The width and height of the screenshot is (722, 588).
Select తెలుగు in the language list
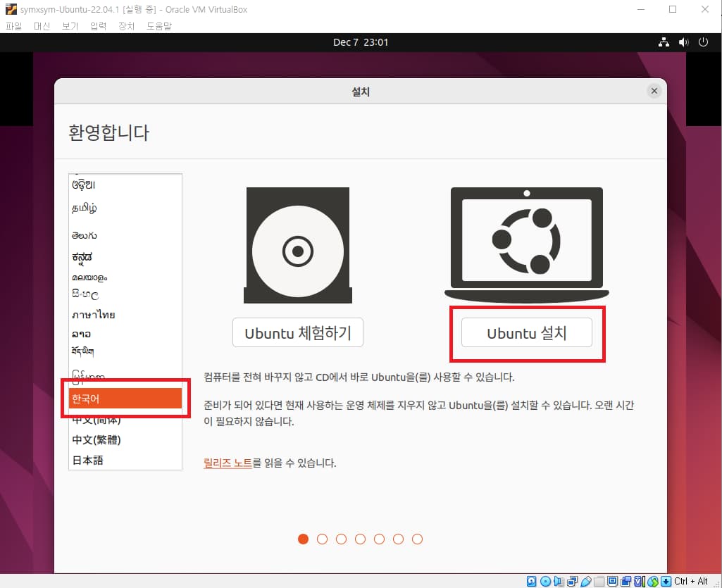click(125, 236)
